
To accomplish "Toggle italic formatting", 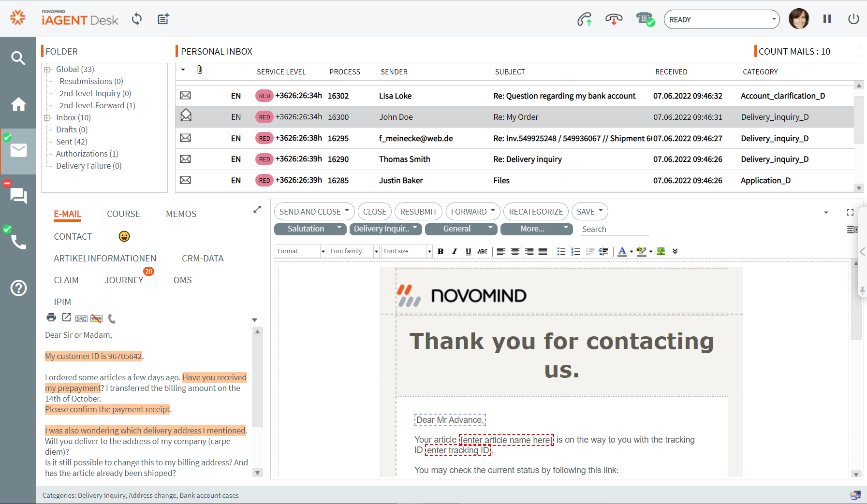I will 455,251.
